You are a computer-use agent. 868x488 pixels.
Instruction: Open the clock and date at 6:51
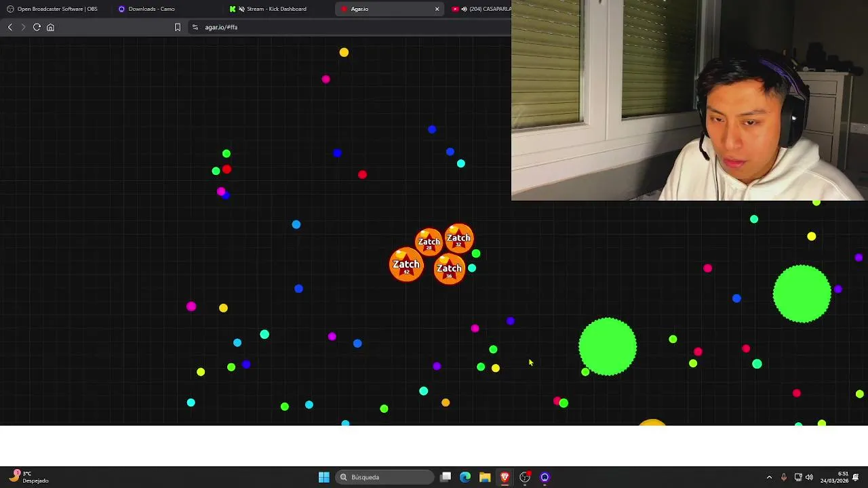(x=834, y=477)
